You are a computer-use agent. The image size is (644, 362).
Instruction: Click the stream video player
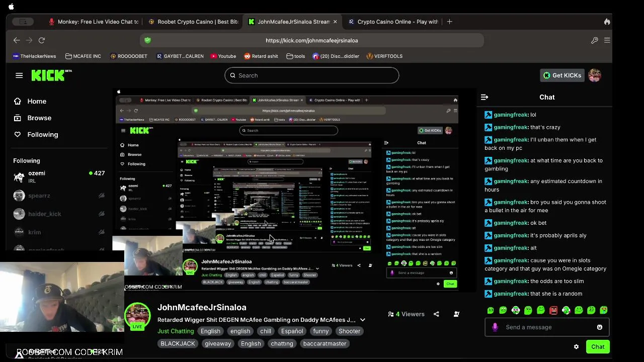tap(295, 190)
